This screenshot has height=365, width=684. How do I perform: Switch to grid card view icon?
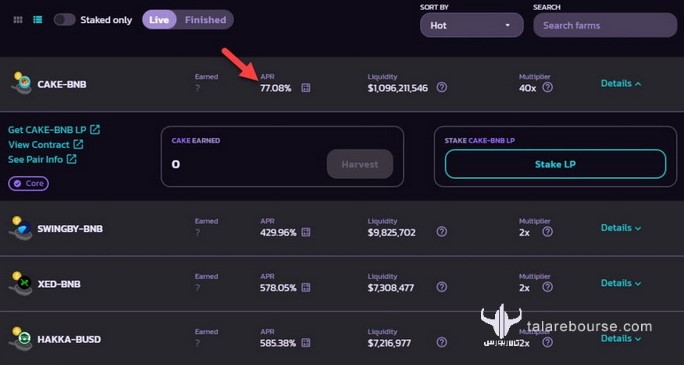[18, 20]
